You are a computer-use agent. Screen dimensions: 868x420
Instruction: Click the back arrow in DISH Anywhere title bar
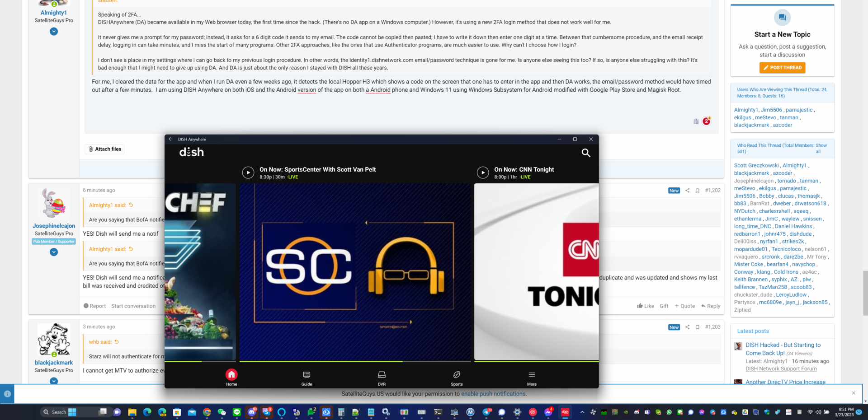click(171, 139)
